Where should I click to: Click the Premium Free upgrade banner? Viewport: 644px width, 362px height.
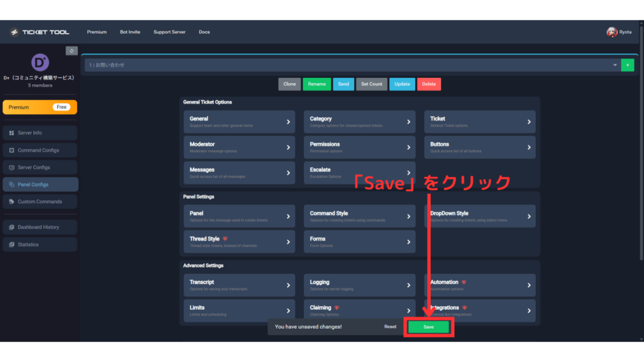(40, 107)
